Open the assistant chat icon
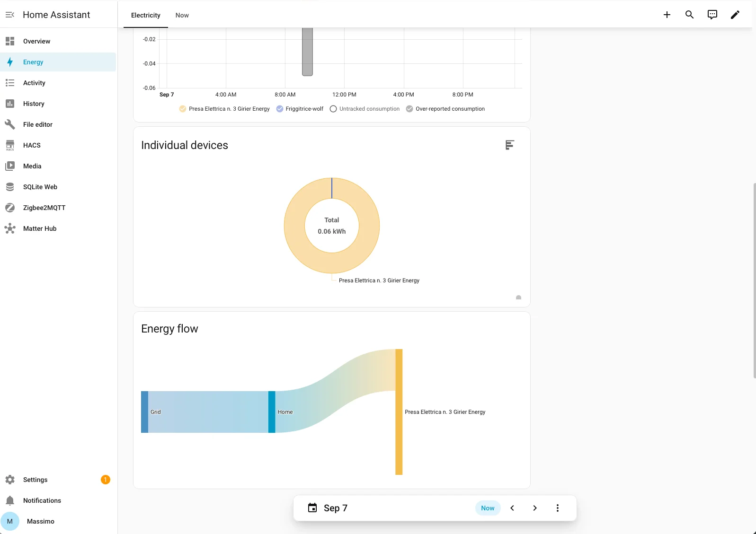756x534 pixels. click(x=712, y=15)
